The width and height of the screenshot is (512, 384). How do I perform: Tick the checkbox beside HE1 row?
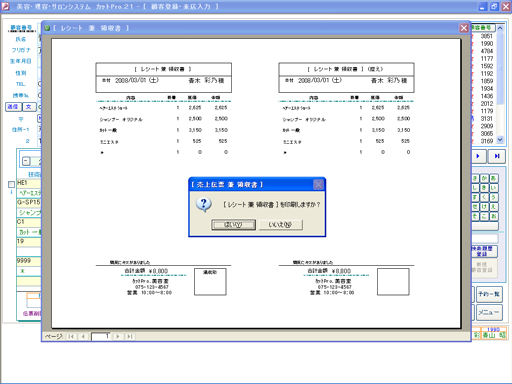point(11,184)
